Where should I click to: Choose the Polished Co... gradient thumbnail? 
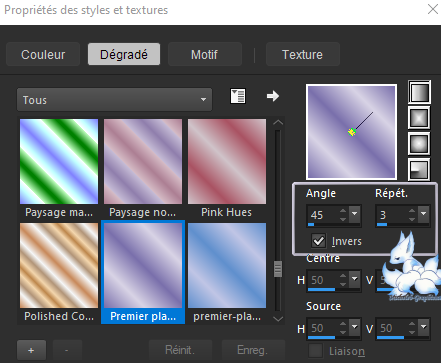[x=59, y=266]
